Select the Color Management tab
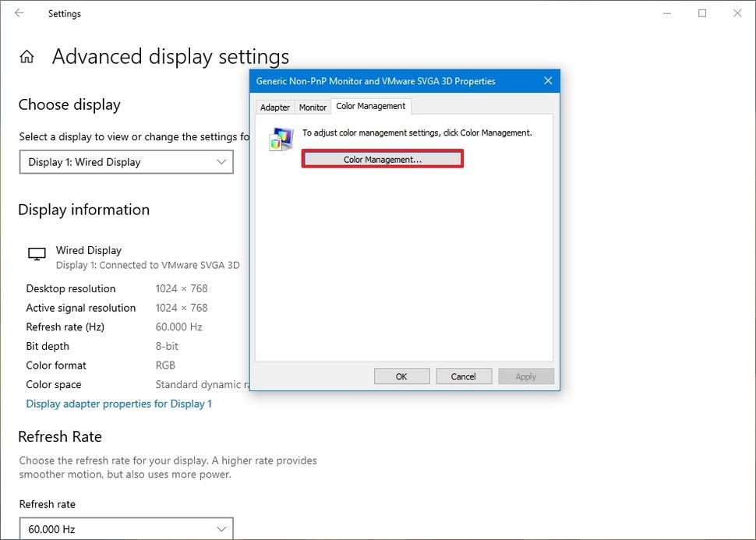This screenshot has height=540, width=756. [370, 106]
